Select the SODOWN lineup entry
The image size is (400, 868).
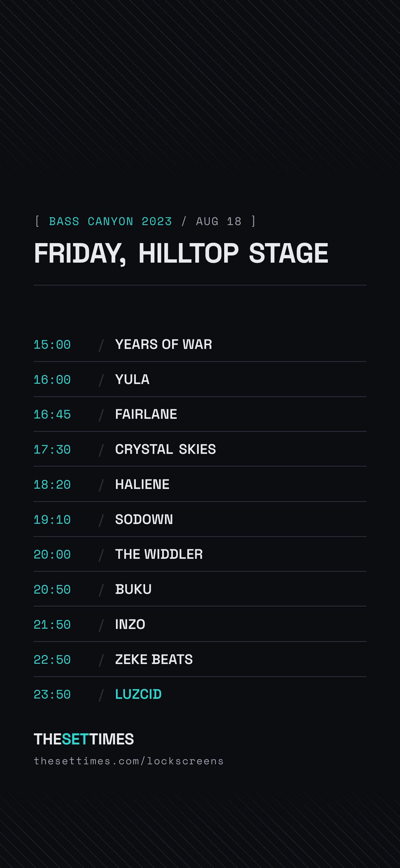pyautogui.click(x=200, y=519)
